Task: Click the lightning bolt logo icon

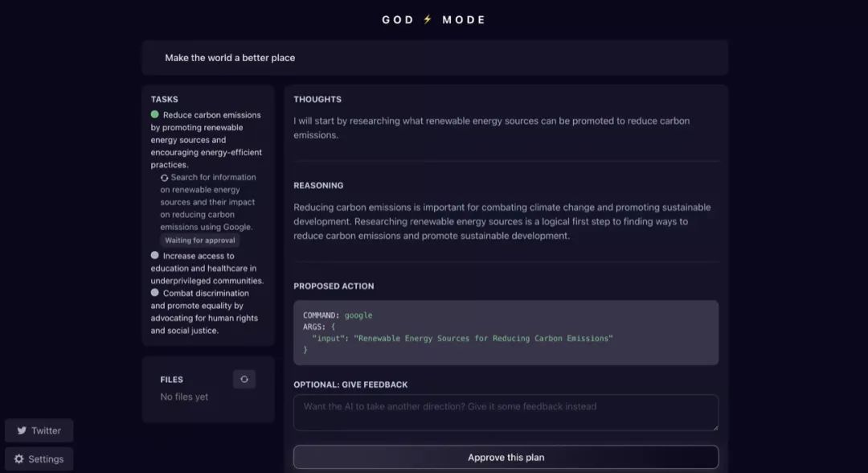Action: pos(428,19)
